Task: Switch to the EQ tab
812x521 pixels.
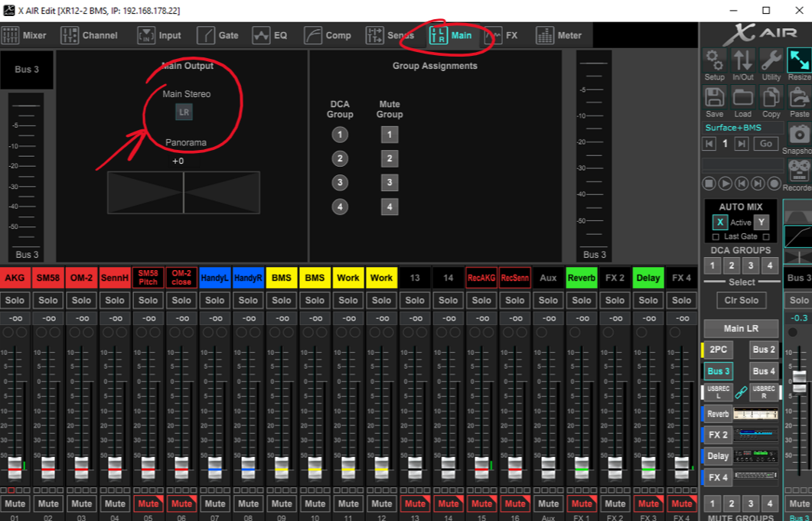Action: click(269, 35)
